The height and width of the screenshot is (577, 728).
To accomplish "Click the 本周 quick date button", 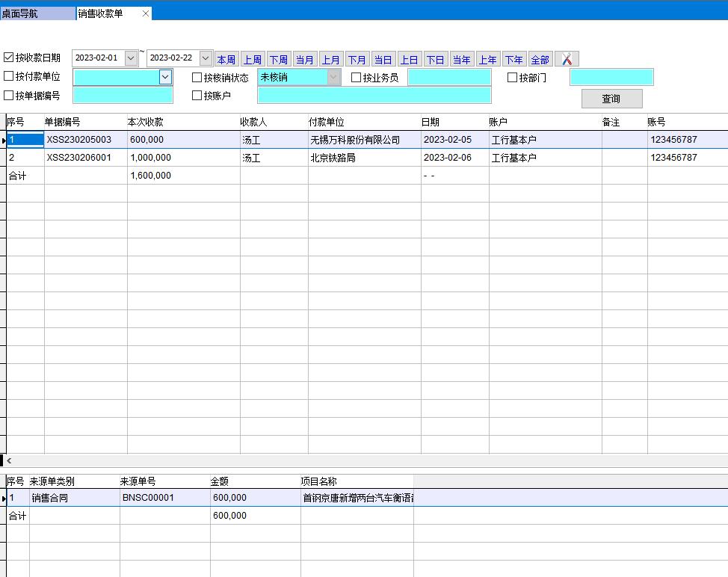I will click(x=226, y=59).
